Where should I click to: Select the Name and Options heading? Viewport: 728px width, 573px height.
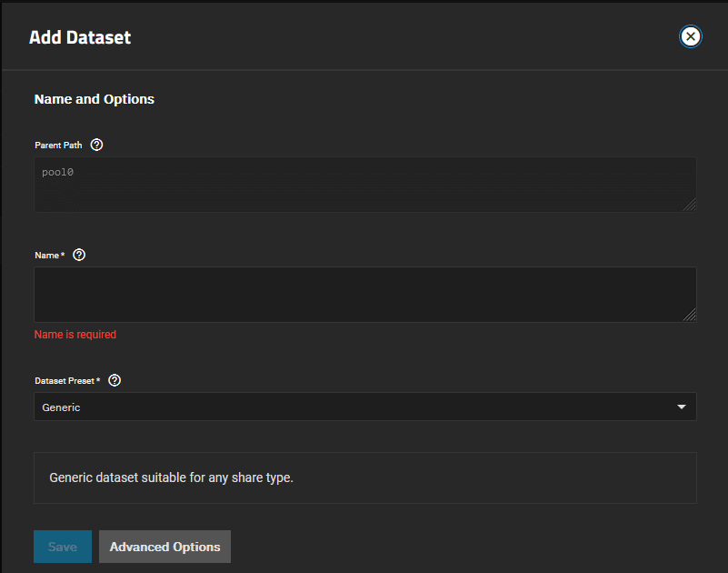95,99
